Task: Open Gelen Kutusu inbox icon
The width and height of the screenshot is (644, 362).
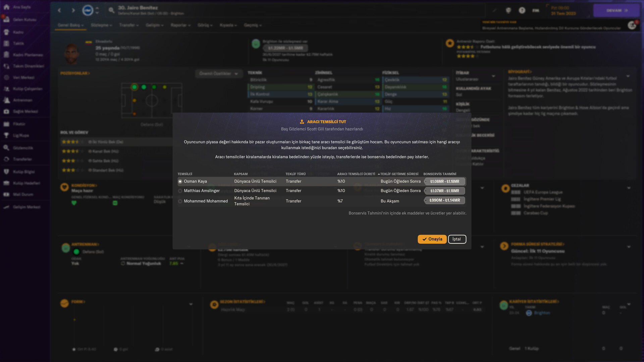Action: point(6,19)
